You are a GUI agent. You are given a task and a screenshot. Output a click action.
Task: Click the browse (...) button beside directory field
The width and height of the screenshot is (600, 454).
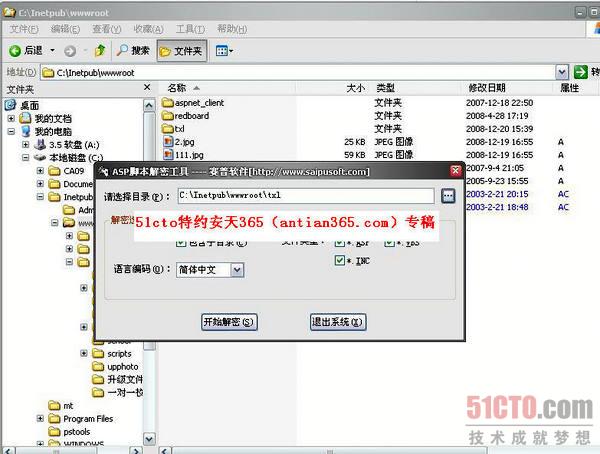[x=448, y=196]
